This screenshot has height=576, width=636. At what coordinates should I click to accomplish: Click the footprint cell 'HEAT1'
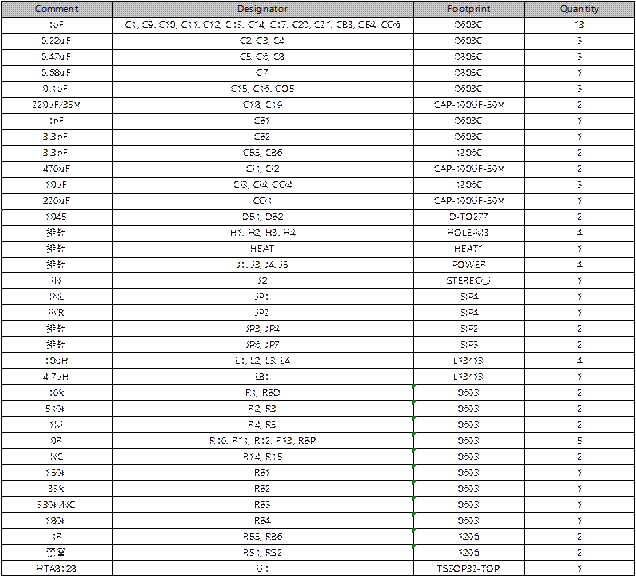coord(469,249)
